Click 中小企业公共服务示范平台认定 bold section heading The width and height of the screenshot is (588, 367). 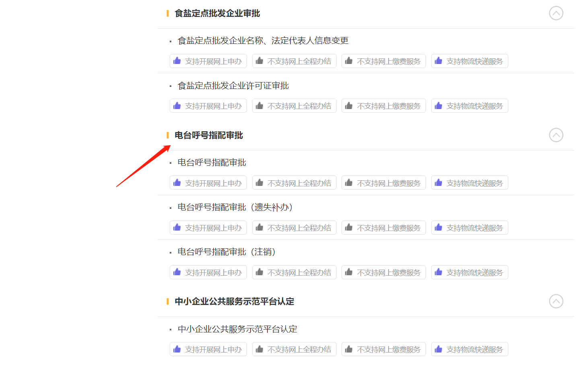(x=234, y=301)
